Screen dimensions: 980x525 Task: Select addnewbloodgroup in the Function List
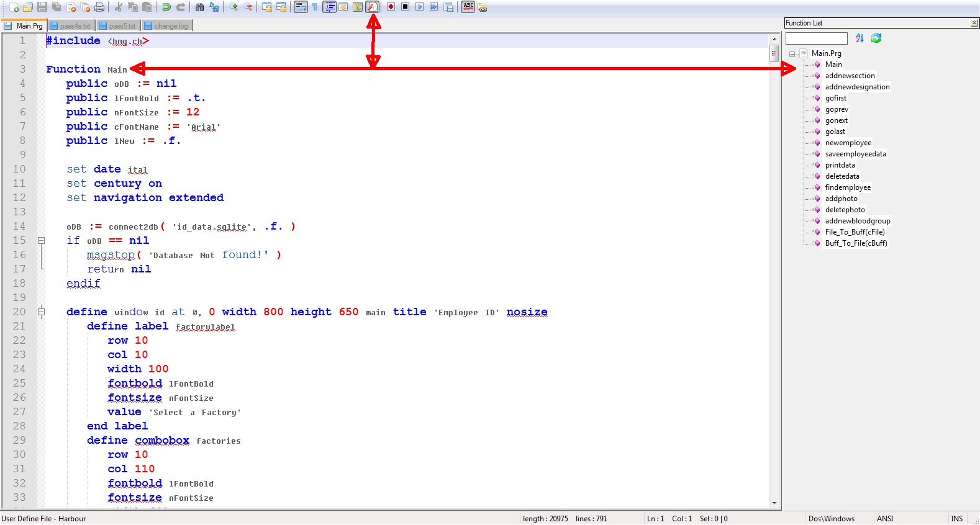(x=857, y=221)
